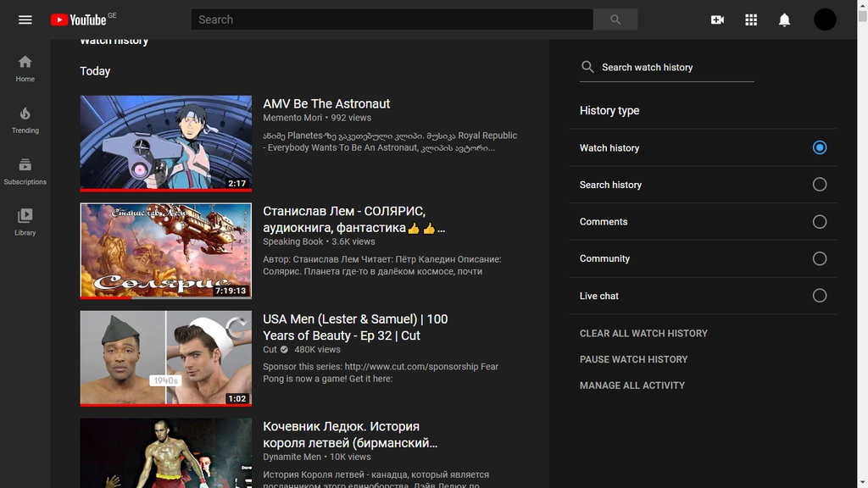868x488 pixels.
Task: Click the История Короля летвей description
Action: (376, 480)
